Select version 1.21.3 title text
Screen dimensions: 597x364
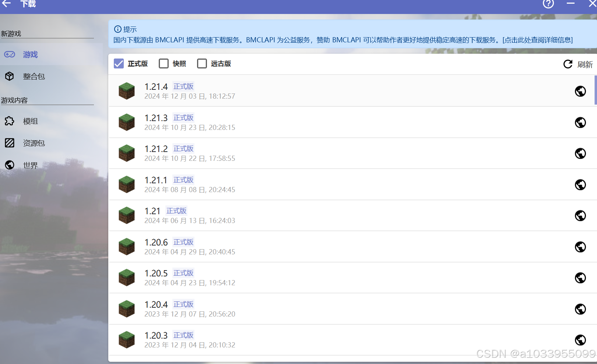tap(156, 118)
